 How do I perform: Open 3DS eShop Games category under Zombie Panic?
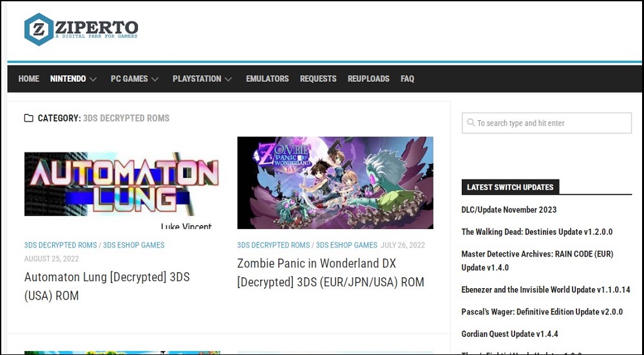346,245
